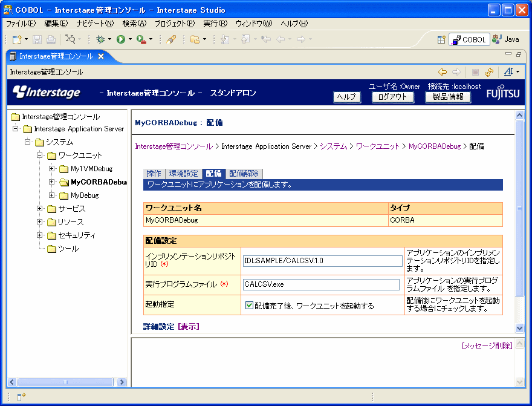
Task: Click the 製品情報 button
Action: (x=448, y=97)
